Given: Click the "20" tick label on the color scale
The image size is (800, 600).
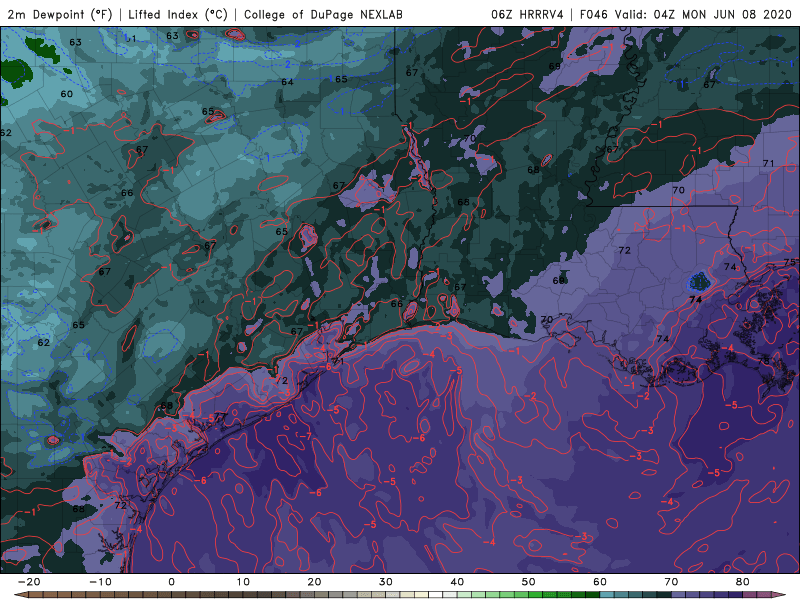Looking at the screenshot, I should (x=314, y=582).
